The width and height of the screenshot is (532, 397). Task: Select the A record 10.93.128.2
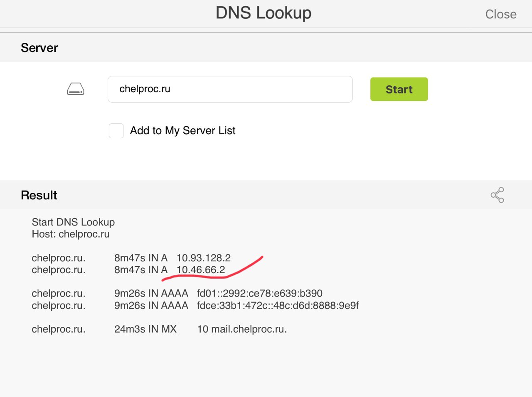pyautogui.click(x=204, y=258)
